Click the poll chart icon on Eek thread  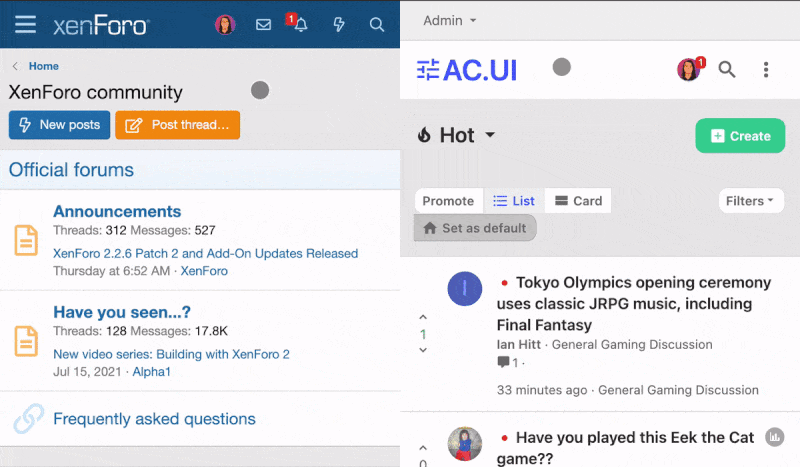point(774,437)
